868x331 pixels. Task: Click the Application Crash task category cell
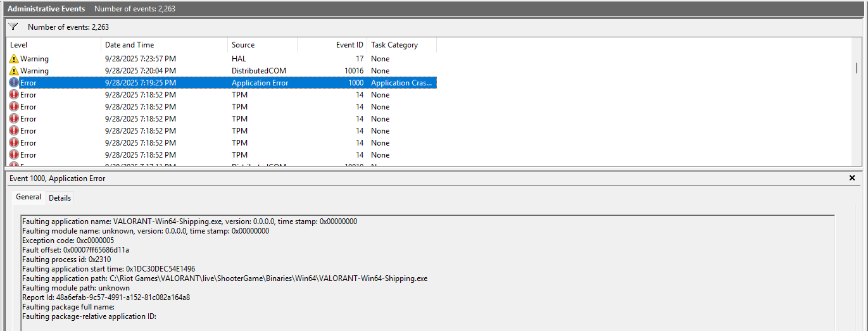coord(402,83)
